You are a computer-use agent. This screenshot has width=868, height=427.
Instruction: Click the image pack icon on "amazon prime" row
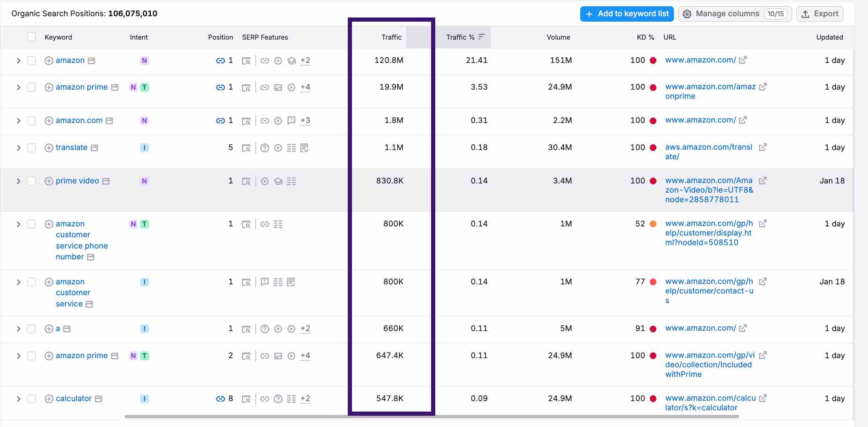tap(278, 88)
